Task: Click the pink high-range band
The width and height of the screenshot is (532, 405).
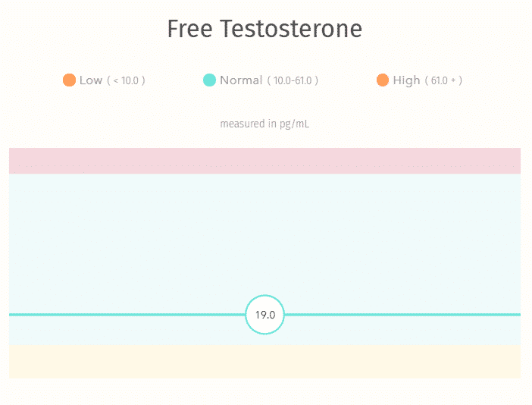Action: pyautogui.click(x=264, y=161)
